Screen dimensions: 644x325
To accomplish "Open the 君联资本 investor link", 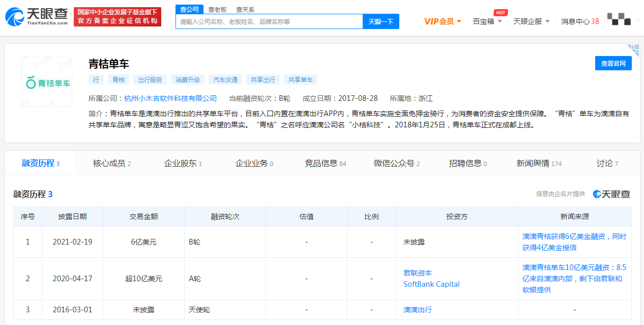I will pos(418,273).
